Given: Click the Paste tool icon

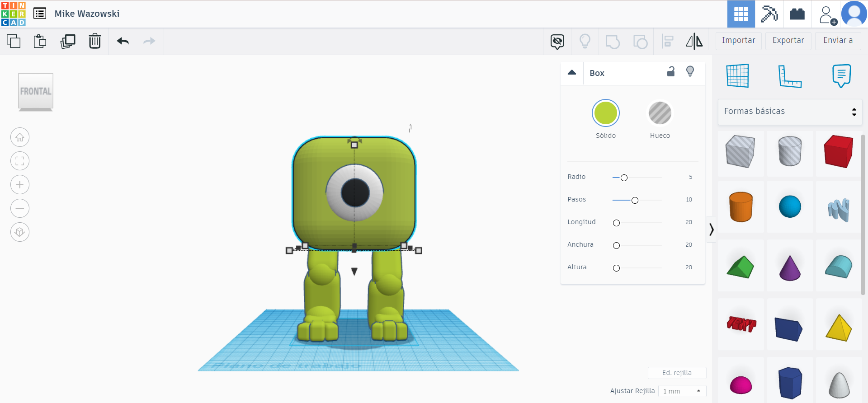Looking at the screenshot, I should pos(40,41).
